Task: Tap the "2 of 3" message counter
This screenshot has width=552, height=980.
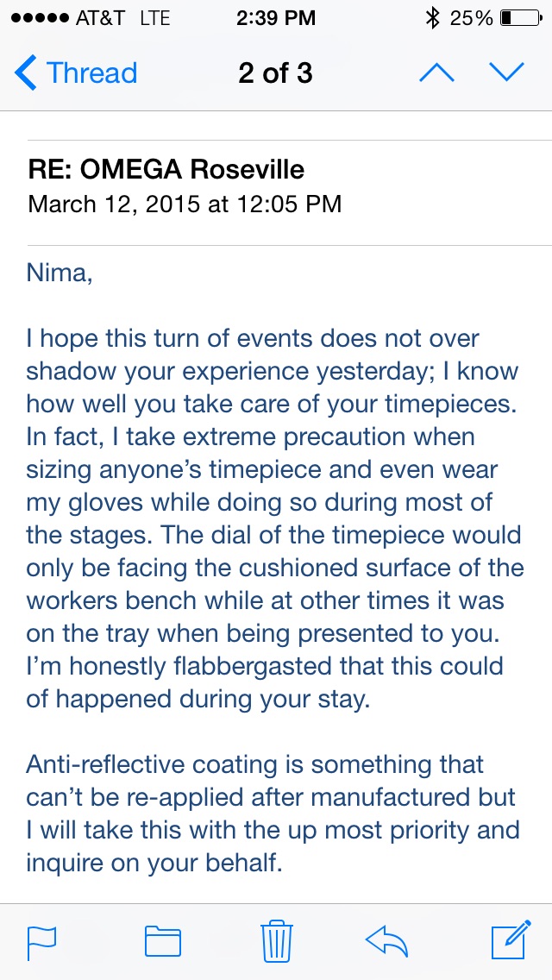Action: (276, 73)
